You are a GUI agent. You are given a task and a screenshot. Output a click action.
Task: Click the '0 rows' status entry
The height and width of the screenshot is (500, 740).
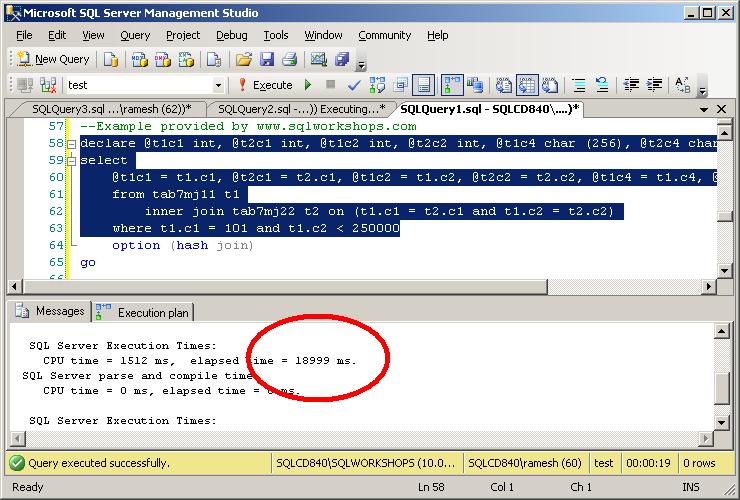click(x=699, y=463)
